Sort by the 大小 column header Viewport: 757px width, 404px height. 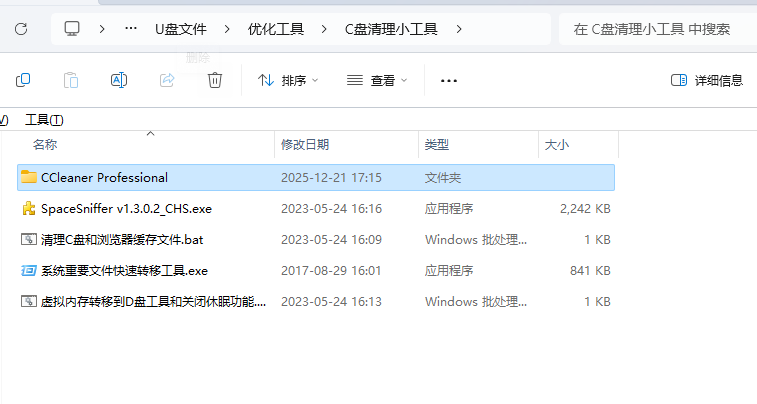[557, 144]
